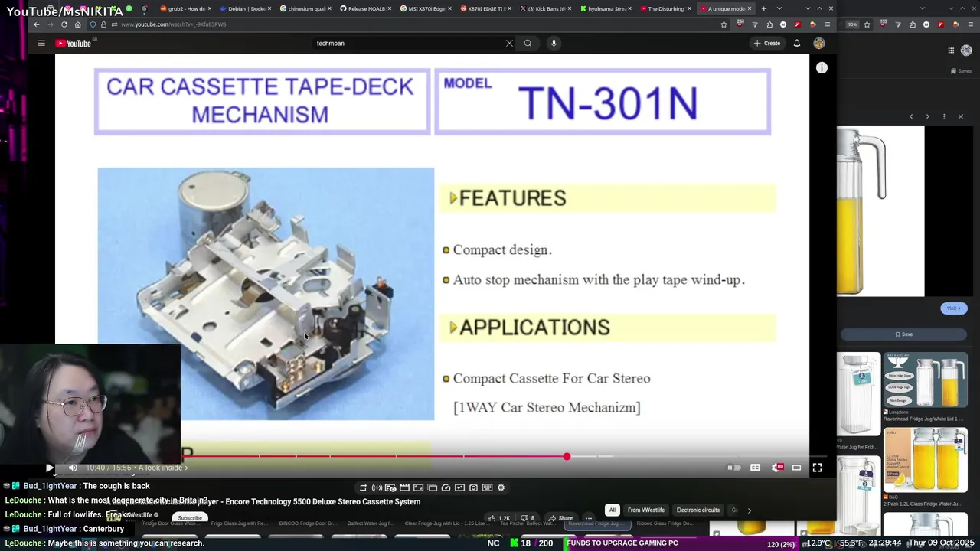Go back with the browser back arrow
The image size is (980, 551).
point(36,24)
